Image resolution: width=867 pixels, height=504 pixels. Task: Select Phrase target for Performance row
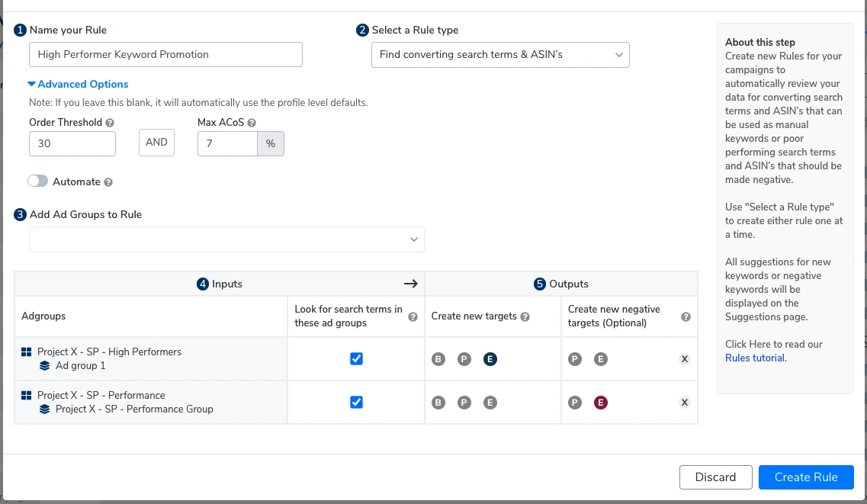pos(464,403)
